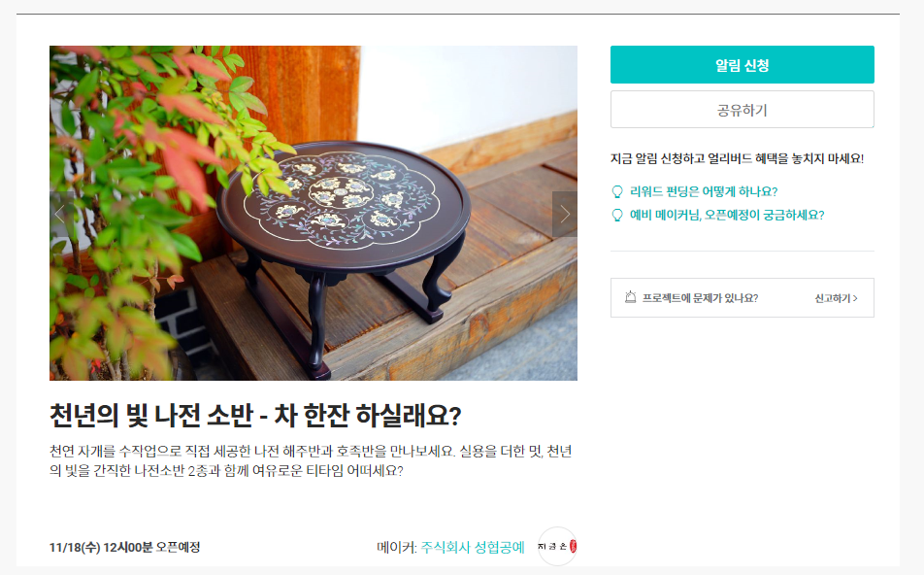Select 신고하기 report link
Viewport: 924px width, 575px height.
[x=832, y=298]
